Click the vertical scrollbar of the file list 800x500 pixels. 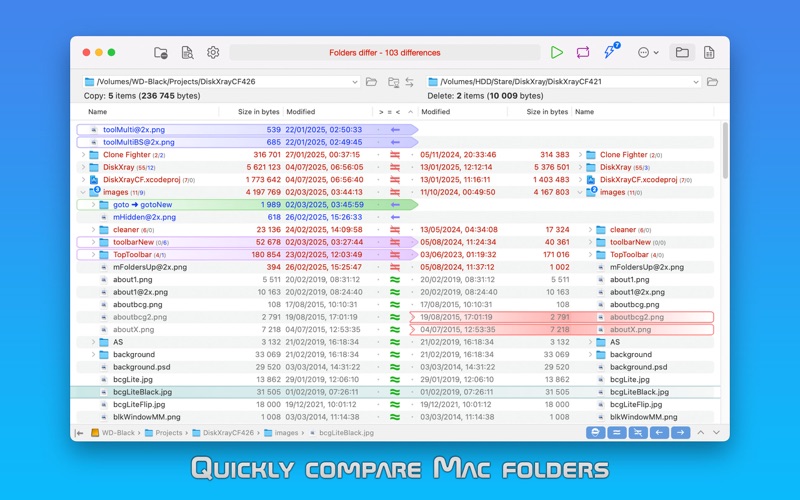[x=725, y=151]
